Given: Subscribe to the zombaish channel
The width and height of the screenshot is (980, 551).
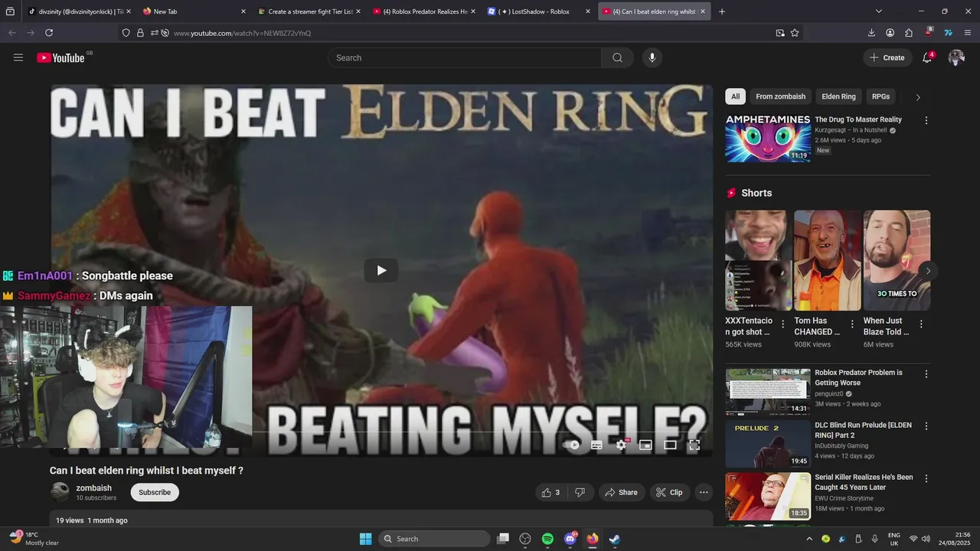Looking at the screenshot, I should point(155,493).
